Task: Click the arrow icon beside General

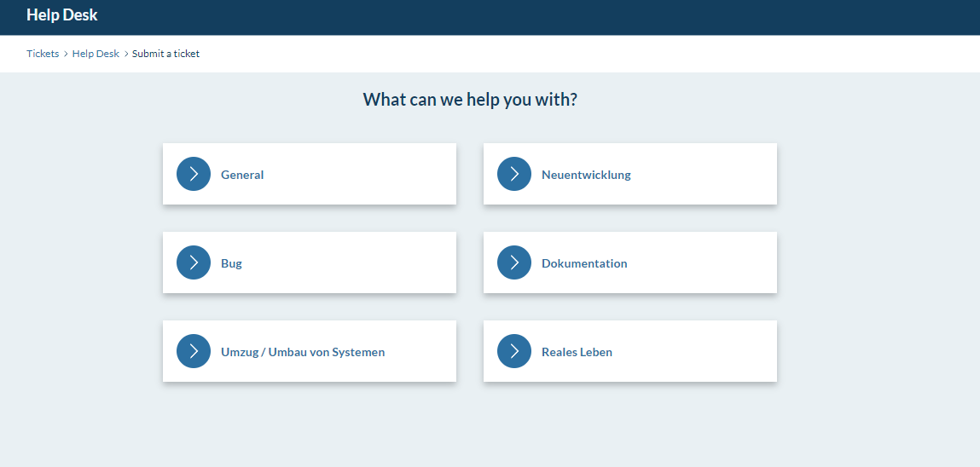Action: [194, 174]
